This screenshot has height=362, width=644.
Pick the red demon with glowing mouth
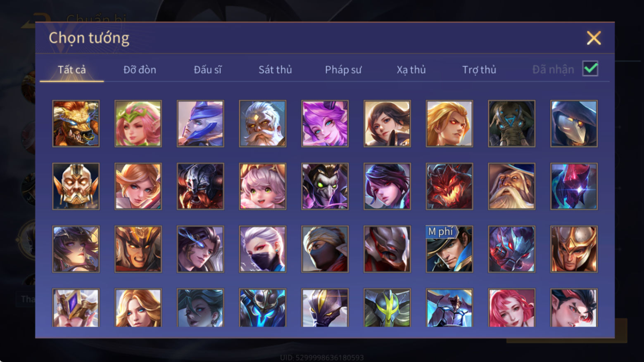449,186
